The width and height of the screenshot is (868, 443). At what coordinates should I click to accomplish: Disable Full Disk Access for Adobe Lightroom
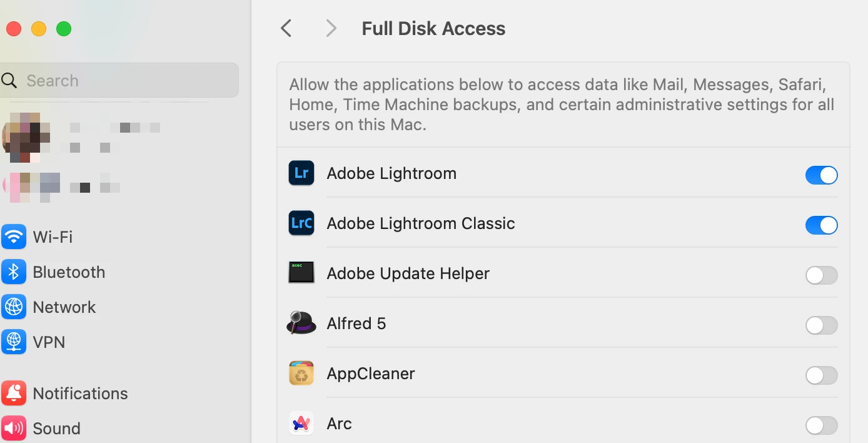(821, 175)
